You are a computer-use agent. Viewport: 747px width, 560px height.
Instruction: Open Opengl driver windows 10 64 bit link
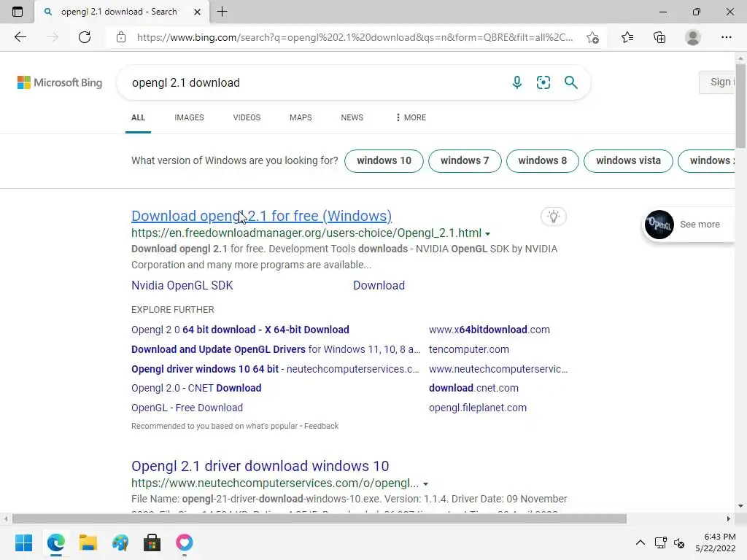click(x=275, y=368)
